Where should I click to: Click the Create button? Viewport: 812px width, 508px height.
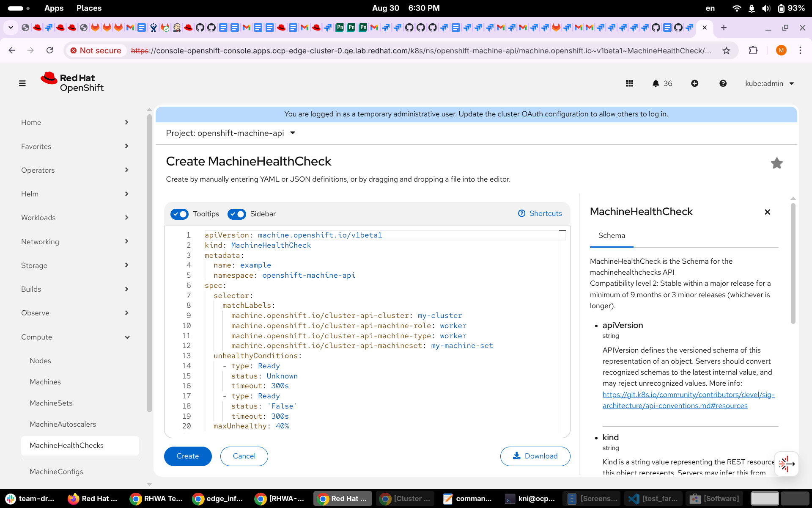[x=188, y=456]
